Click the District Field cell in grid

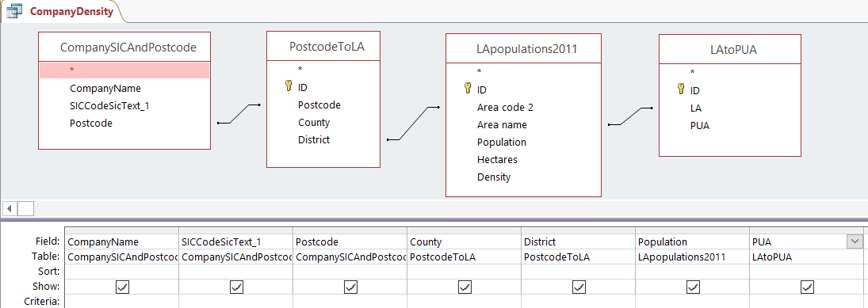[578, 241]
